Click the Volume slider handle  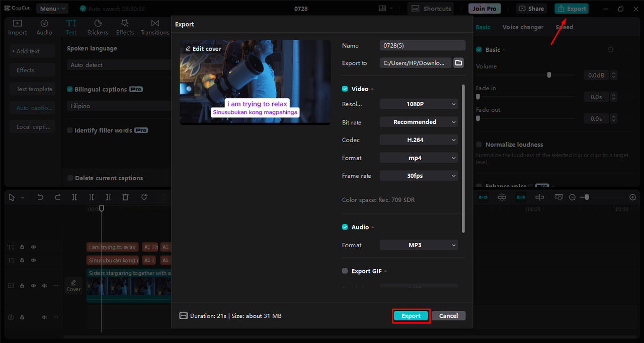click(x=549, y=75)
